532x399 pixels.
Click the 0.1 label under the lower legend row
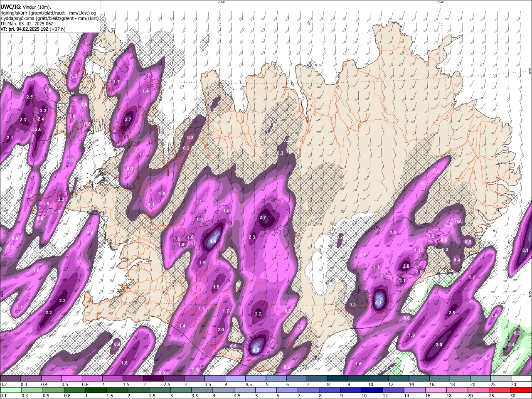click(3, 396)
